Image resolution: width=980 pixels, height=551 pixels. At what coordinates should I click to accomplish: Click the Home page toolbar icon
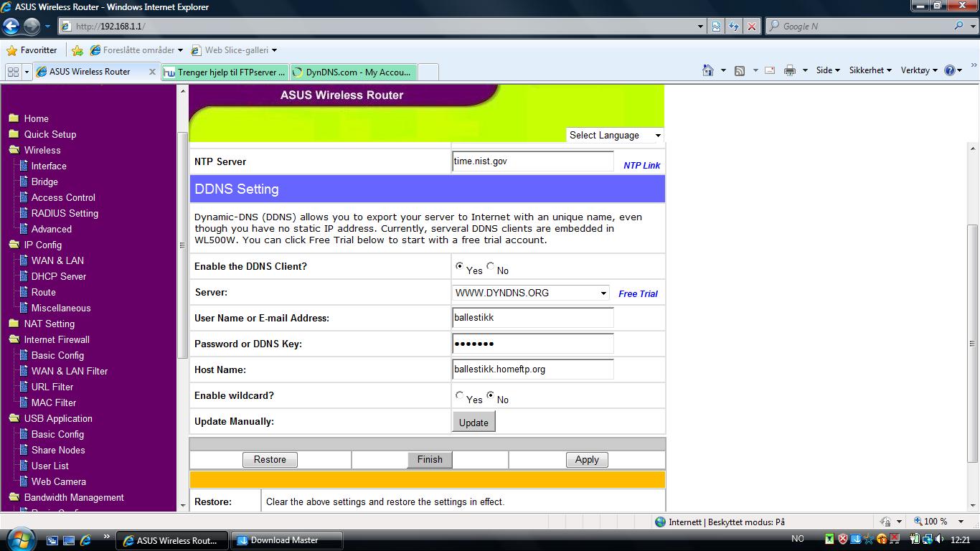click(x=708, y=70)
